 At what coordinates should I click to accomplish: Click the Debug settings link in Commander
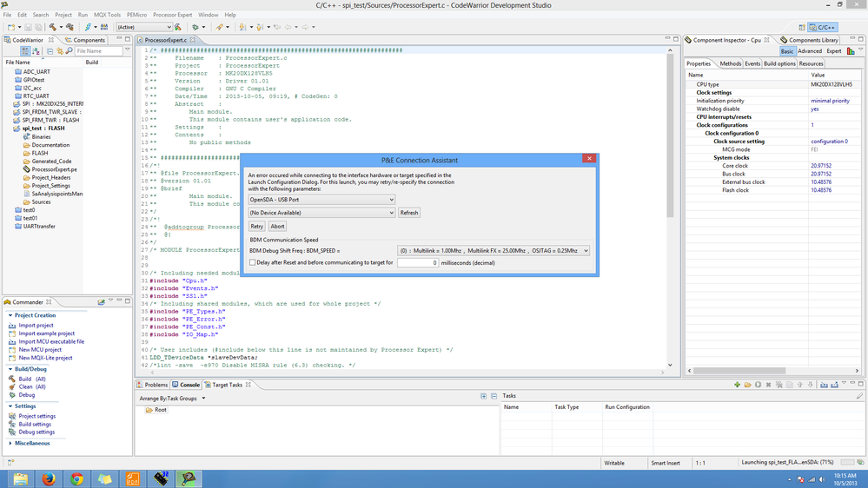pyautogui.click(x=36, y=432)
